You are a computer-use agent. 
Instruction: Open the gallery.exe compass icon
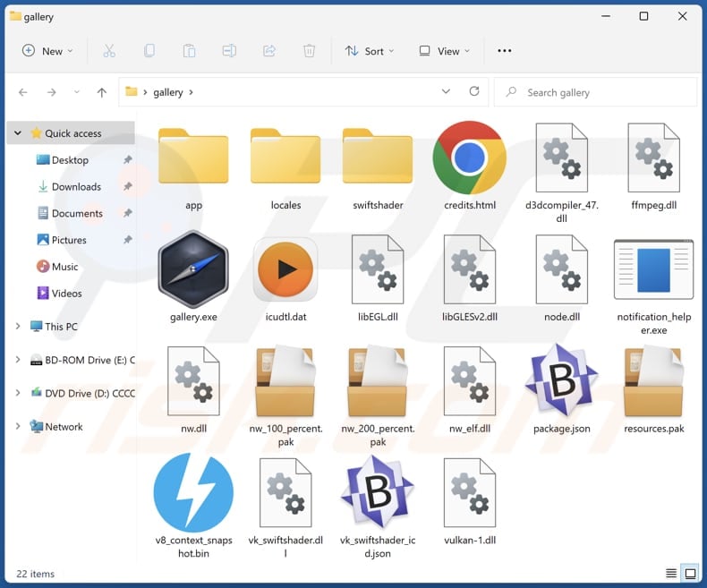click(x=193, y=268)
